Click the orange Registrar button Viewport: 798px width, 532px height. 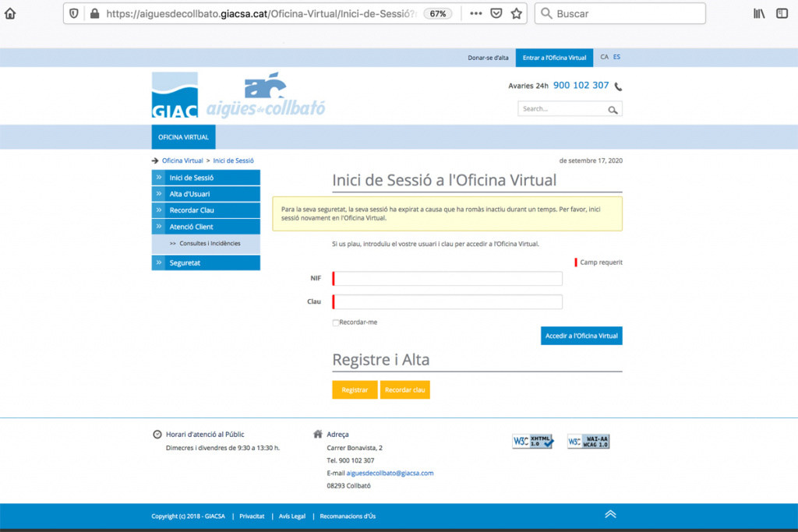(355, 389)
